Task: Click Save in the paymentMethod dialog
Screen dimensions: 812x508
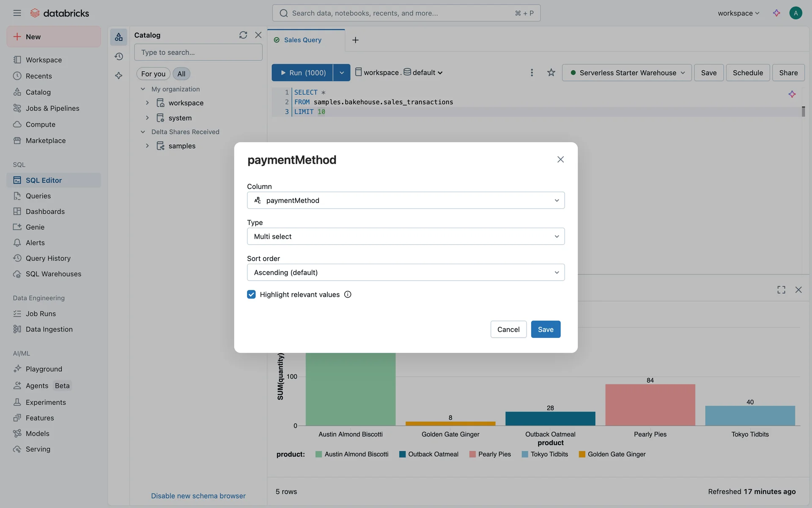Action: (545, 329)
